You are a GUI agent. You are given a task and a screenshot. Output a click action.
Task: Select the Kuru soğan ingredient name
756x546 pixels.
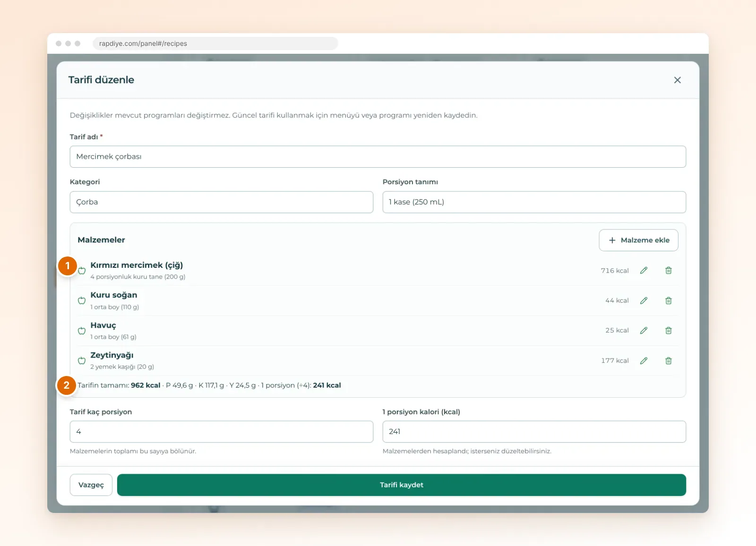tap(114, 295)
